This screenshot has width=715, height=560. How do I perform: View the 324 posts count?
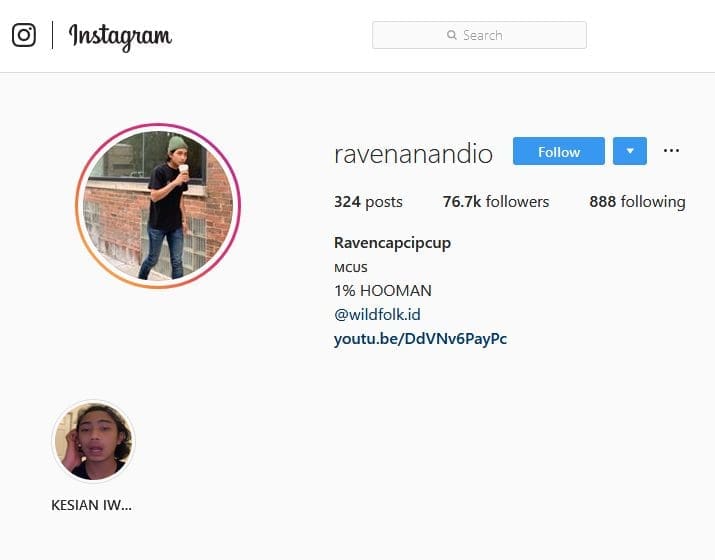click(368, 201)
